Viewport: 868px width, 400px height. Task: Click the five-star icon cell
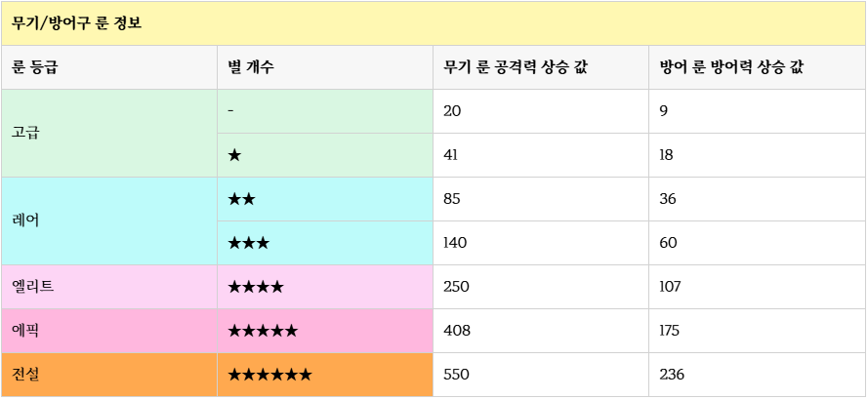pos(325,331)
